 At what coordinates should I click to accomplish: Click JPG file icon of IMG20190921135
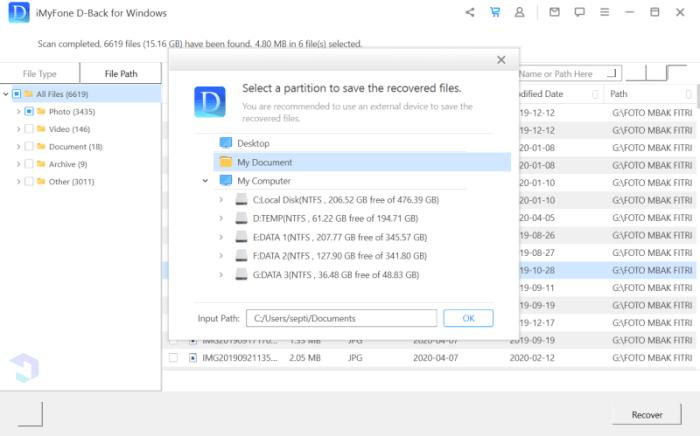tap(192, 357)
